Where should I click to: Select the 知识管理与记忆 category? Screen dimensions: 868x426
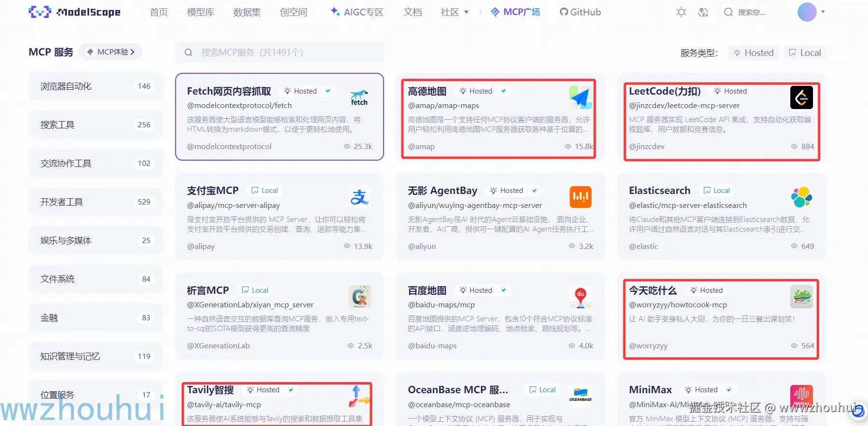(96, 356)
